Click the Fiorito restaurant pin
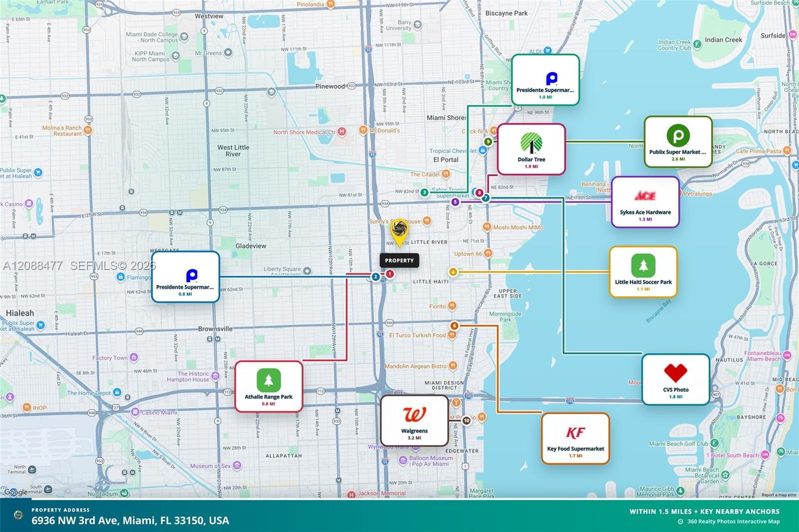 pyautogui.click(x=452, y=306)
